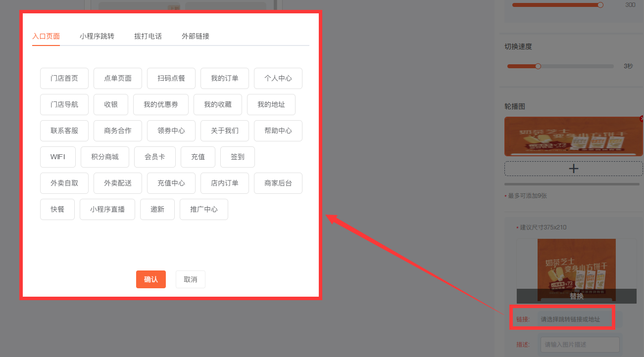
Task: Choose the 商家后台 entry
Action: 278,183
